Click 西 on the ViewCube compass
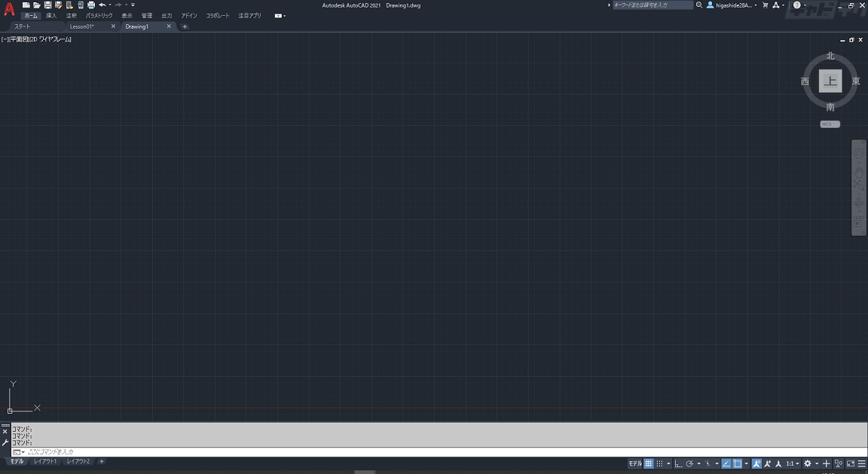 point(805,81)
